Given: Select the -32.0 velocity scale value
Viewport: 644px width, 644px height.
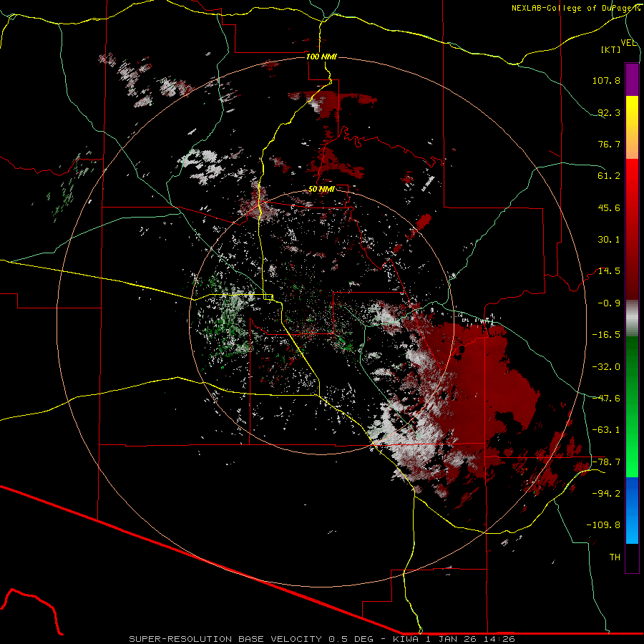Looking at the screenshot, I should (x=606, y=367).
